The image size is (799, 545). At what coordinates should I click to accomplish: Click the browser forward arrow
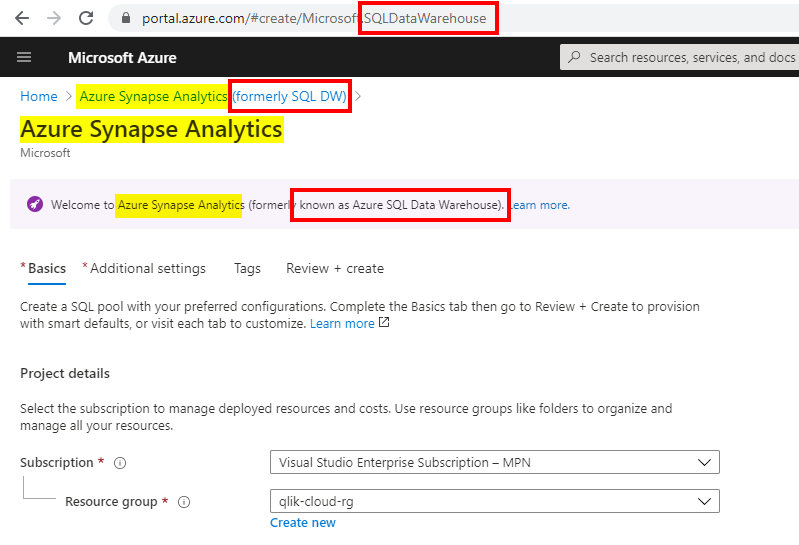pyautogui.click(x=54, y=18)
